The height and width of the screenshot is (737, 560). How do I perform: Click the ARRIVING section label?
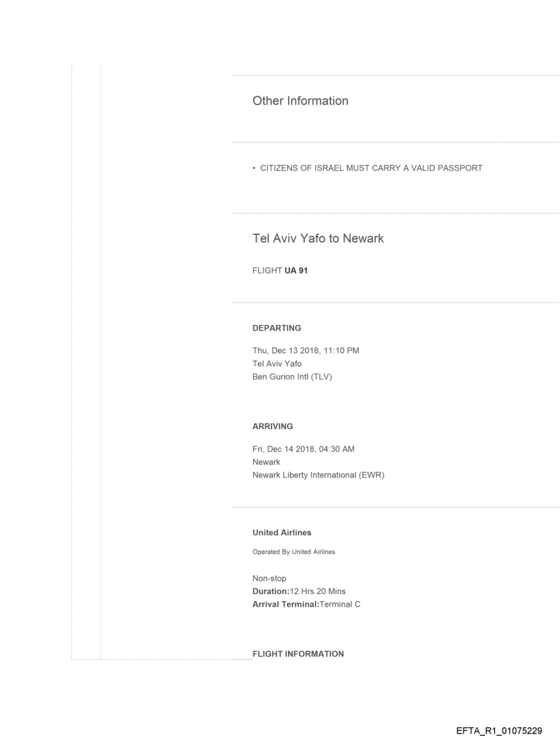tap(273, 427)
